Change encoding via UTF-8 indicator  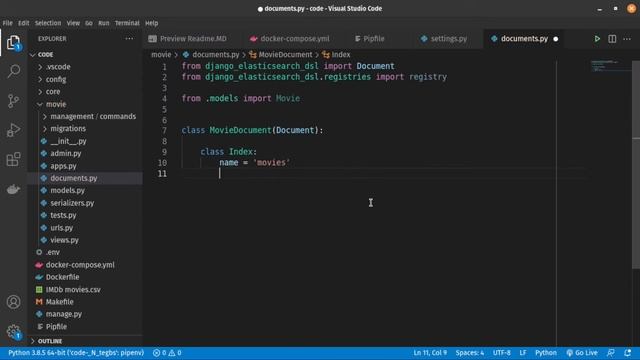tap(502, 353)
